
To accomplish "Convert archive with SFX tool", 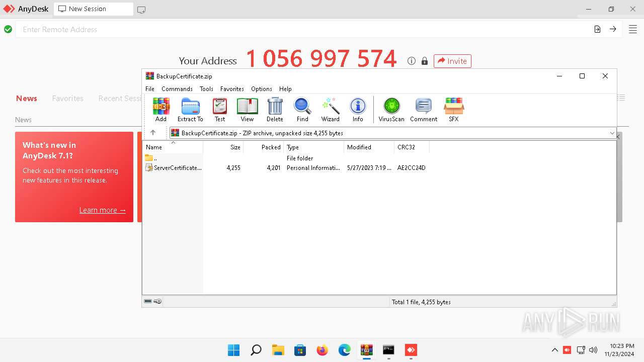I will coord(454,110).
